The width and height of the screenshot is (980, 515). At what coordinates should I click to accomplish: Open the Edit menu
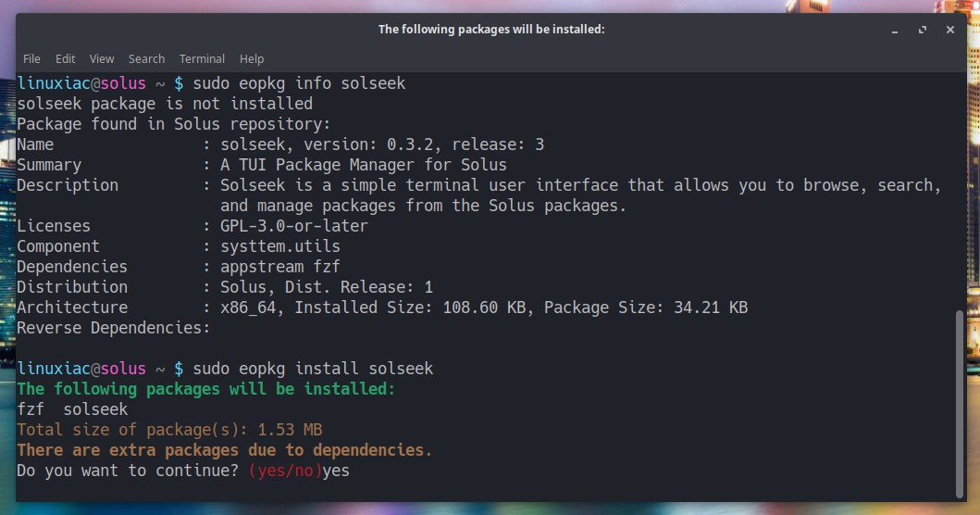coord(65,58)
